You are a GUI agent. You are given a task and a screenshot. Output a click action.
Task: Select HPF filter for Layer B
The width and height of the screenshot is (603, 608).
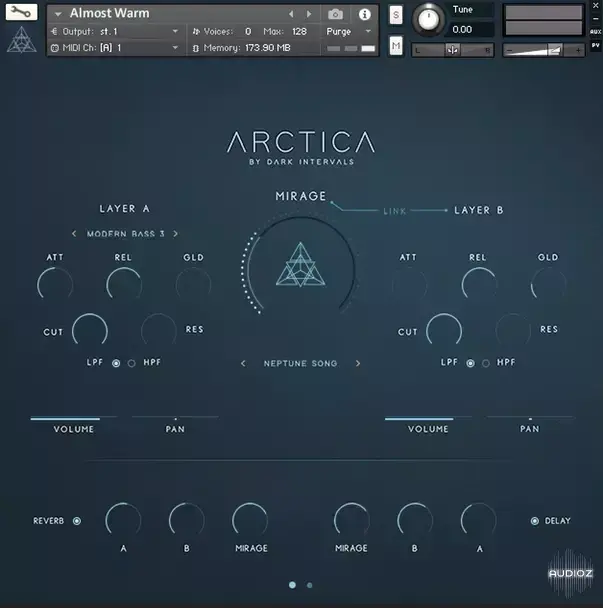coord(486,363)
